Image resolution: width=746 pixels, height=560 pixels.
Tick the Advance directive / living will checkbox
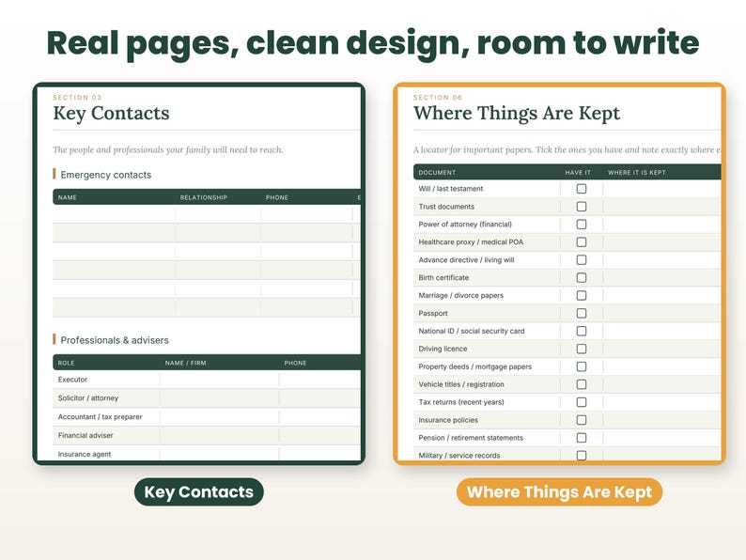point(581,259)
